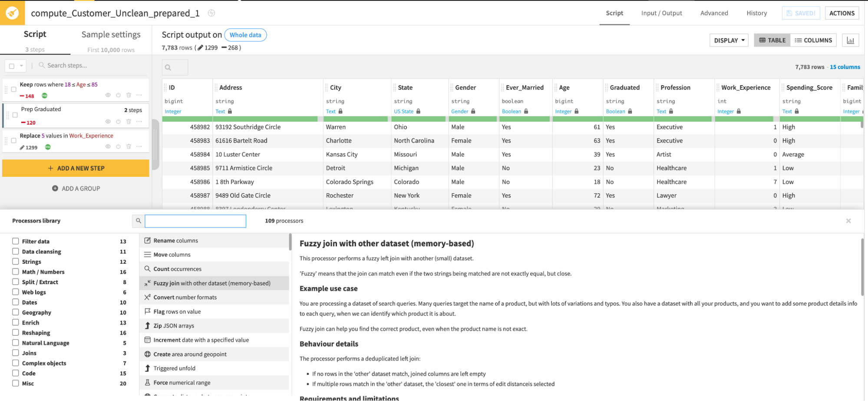Image resolution: width=868 pixels, height=401 pixels.
Task: Check the Keep rows where Age step checkbox
Action: [13, 89]
